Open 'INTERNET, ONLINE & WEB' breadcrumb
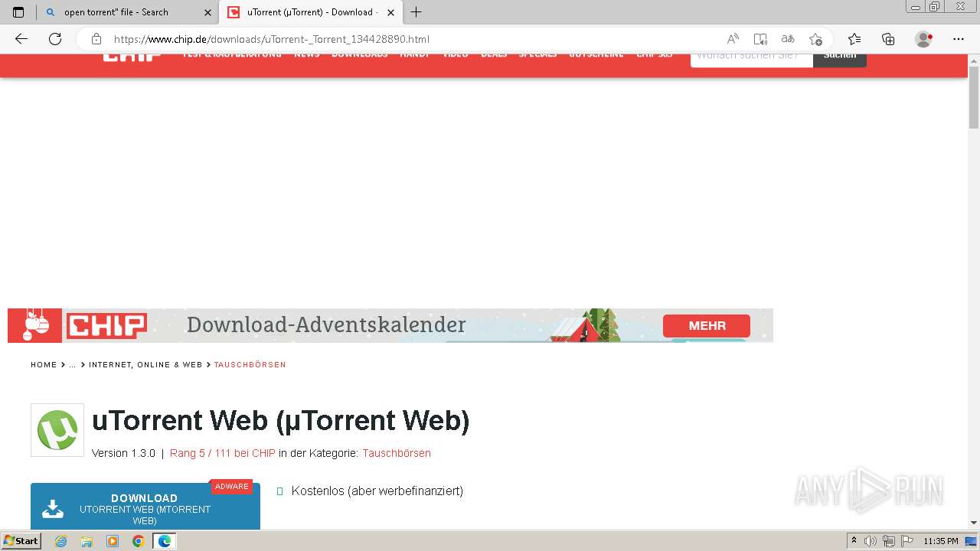Image resolution: width=980 pixels, height=551 pixels. click(145, 365)
